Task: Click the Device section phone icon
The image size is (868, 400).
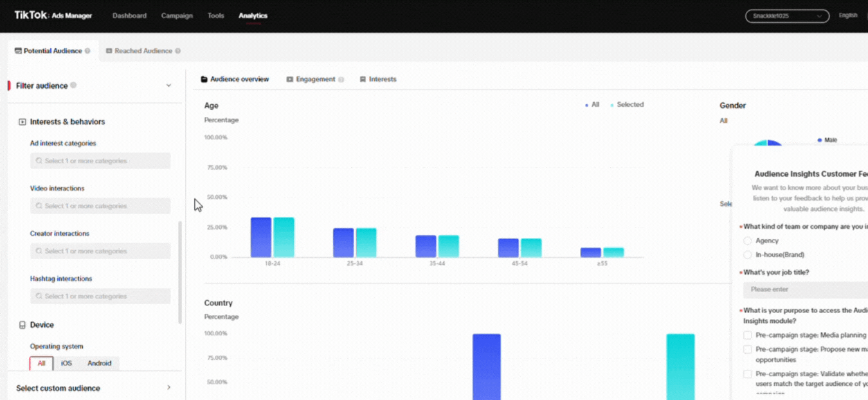Action: (23, 325)
